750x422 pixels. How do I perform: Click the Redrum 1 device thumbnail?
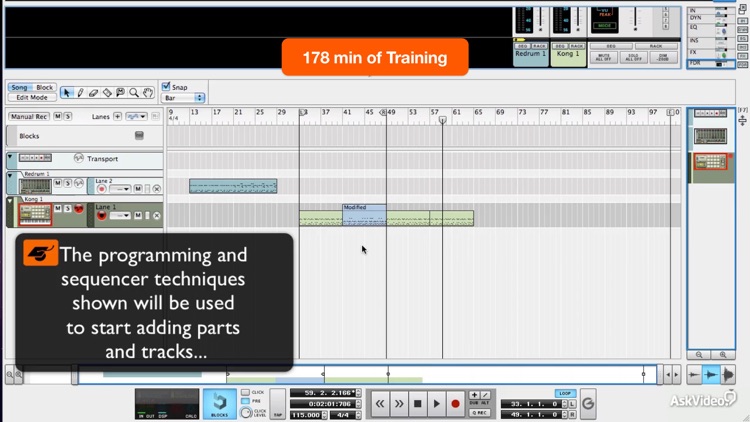coord(35,185)
